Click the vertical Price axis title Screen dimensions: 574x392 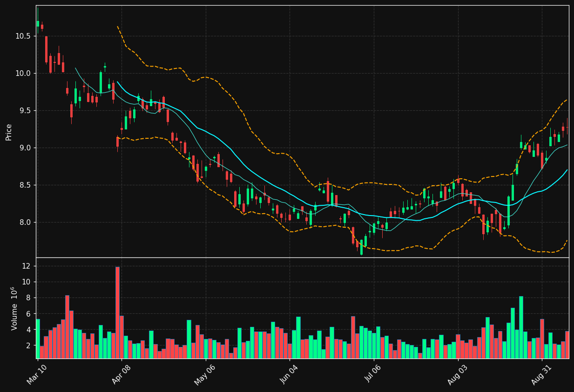click(x=9, y=132)
